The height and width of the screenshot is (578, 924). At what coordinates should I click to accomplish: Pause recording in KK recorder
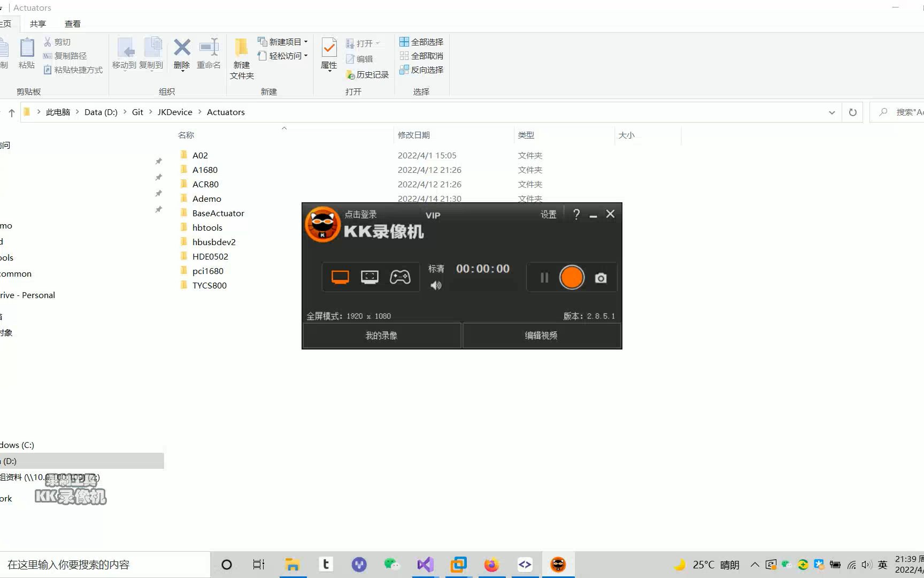544,277
